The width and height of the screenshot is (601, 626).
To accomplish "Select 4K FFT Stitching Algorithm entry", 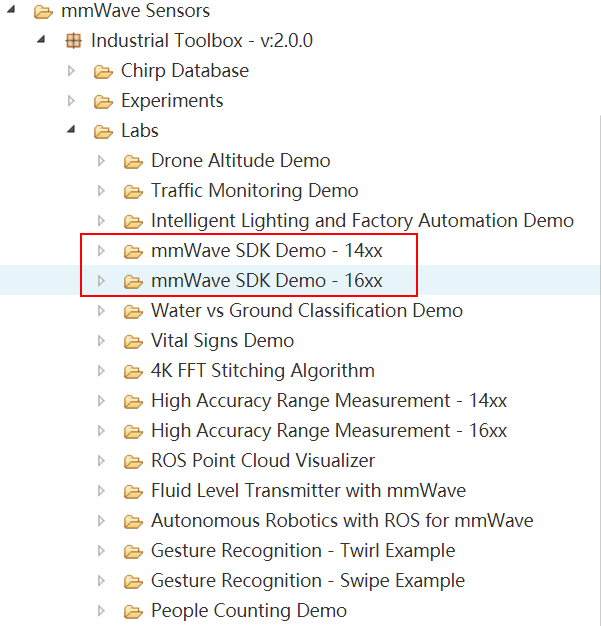I will click(x=263, y=370).
